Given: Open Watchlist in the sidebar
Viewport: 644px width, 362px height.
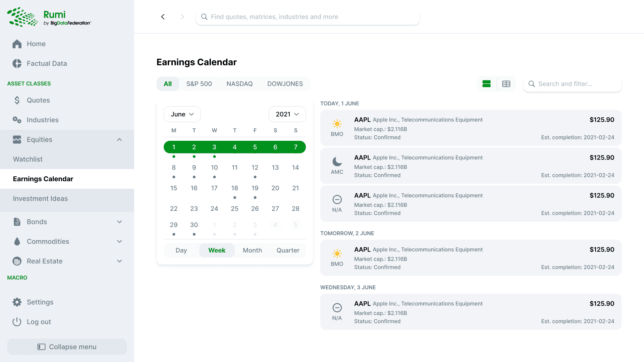Looking at the screenshot, I should tap(67, 159).
